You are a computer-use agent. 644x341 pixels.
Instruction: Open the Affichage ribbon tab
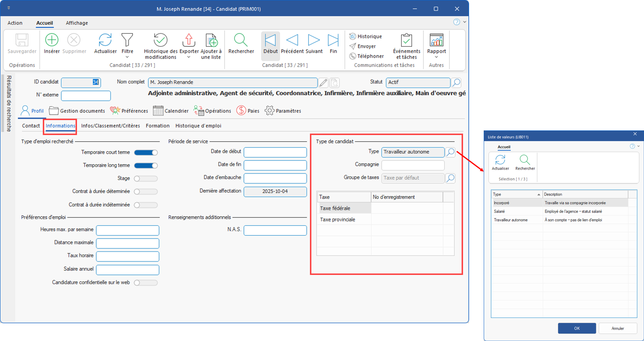(77, 23)
